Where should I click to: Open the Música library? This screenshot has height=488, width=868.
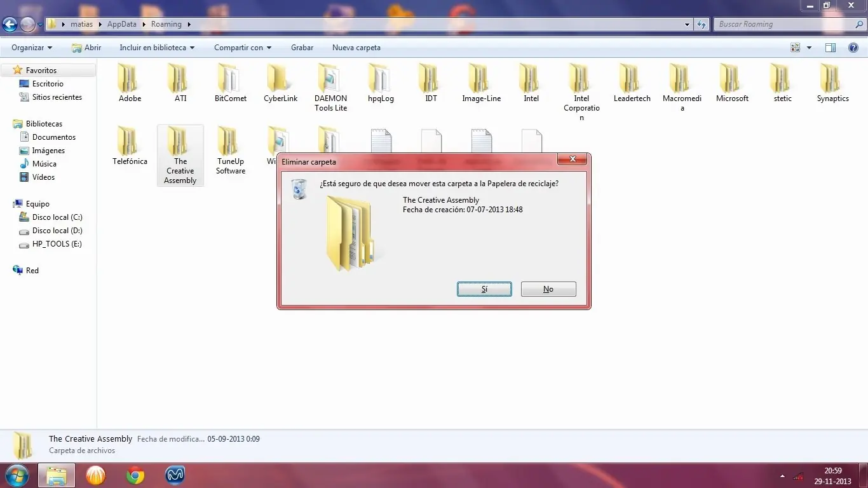pos(44,164)
